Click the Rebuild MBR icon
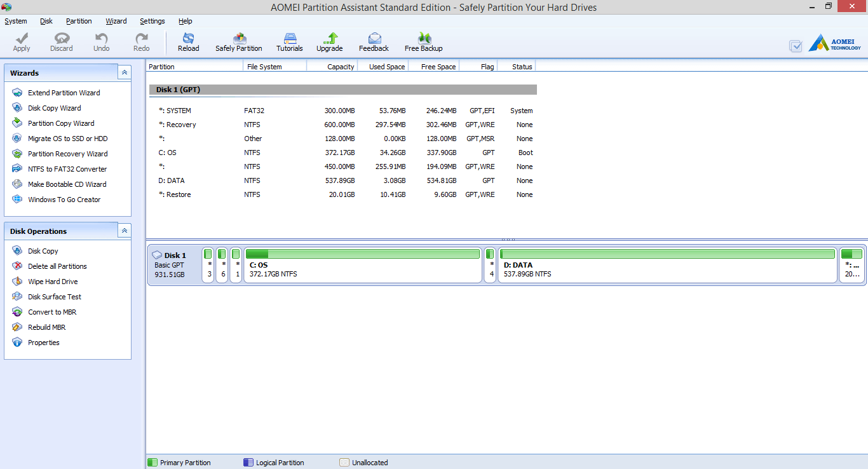Image resolution: width=868 pixels, height=469 pixels. pos(17,327)
